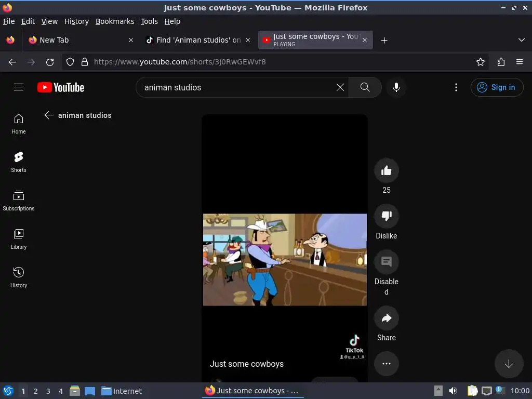Dislike the short with thumbs-down
Viewport: 532px width, 399px height.
coord(386,216)
